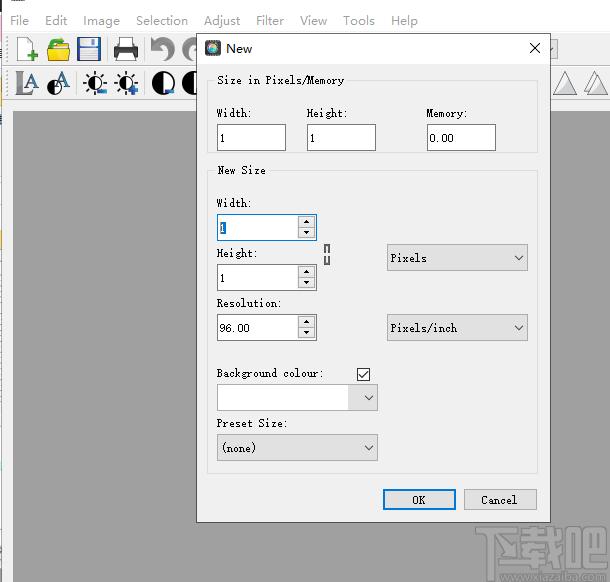
Task: Open the Image menu
Action: pyautogui.click(x=102, y=21)
